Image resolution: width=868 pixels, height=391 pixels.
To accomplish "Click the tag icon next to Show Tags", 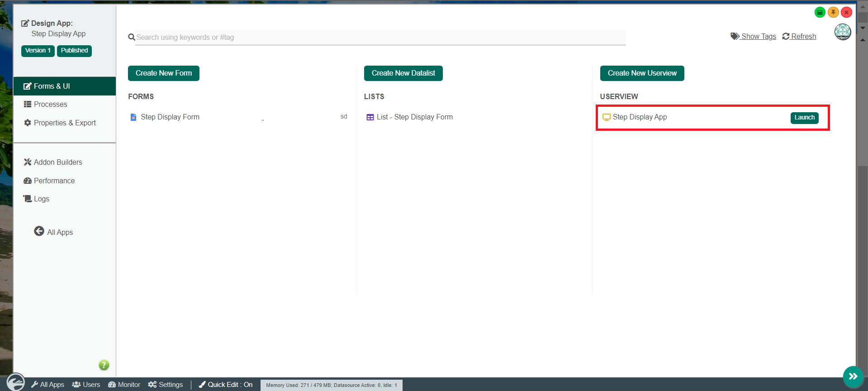I will tap(735, 36).
